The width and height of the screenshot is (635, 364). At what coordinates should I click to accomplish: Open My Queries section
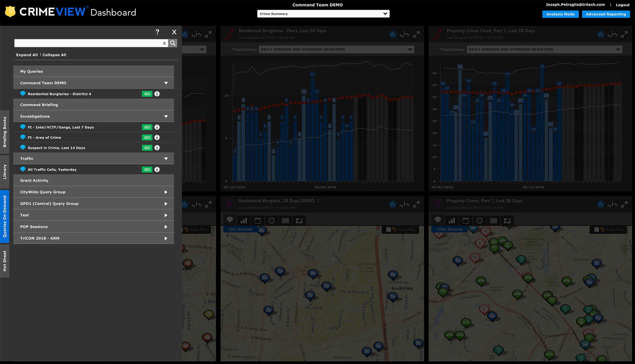[x=94, y=71]
